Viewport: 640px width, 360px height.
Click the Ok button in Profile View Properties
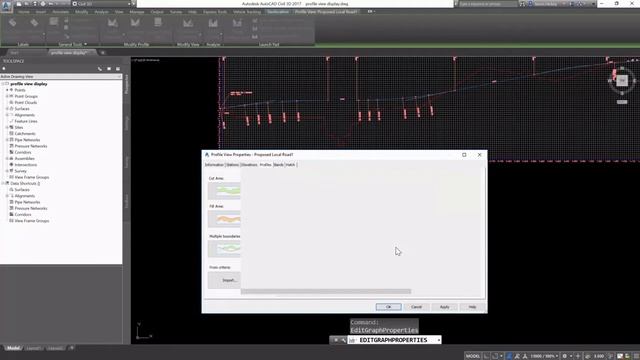(388, 307)
